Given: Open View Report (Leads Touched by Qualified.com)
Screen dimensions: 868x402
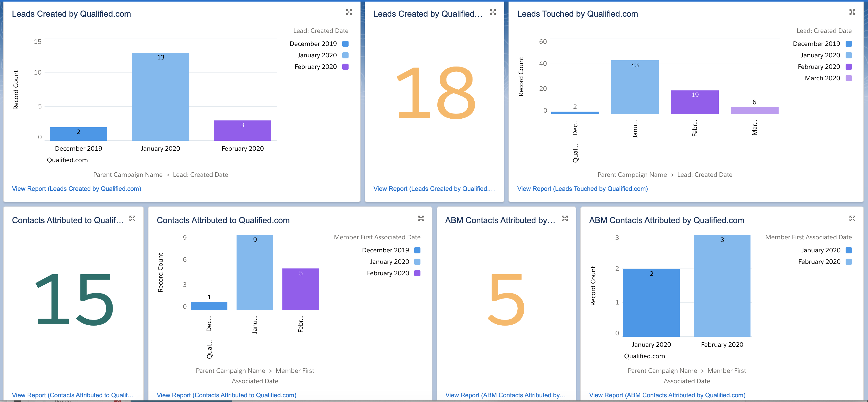Looking at the screenshot, I should click(582, 189).
